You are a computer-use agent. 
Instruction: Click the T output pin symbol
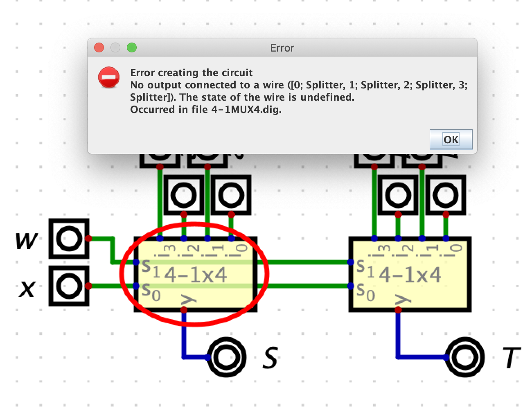pyautogui.click(x=463, y=356)
